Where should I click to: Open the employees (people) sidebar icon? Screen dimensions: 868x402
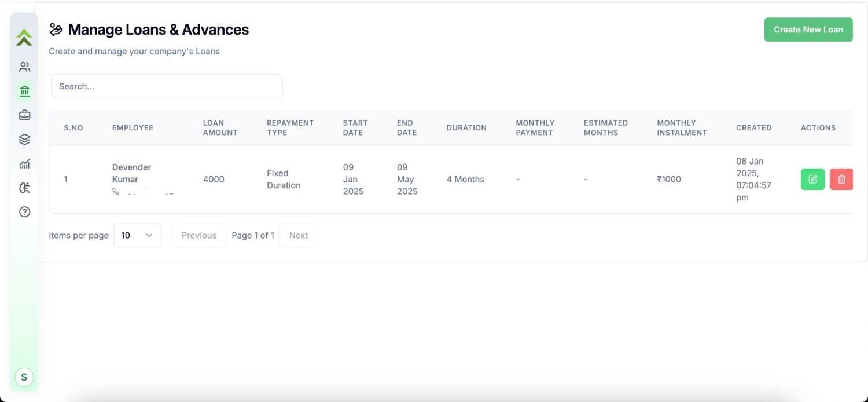[24, 67]
